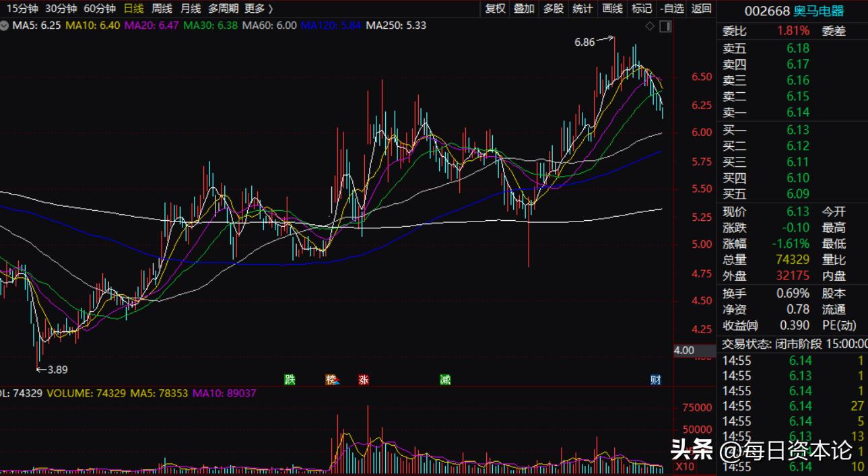Toggle the side panel layout icon
This screenshot has height=476, width=868.
pos(665,26)
